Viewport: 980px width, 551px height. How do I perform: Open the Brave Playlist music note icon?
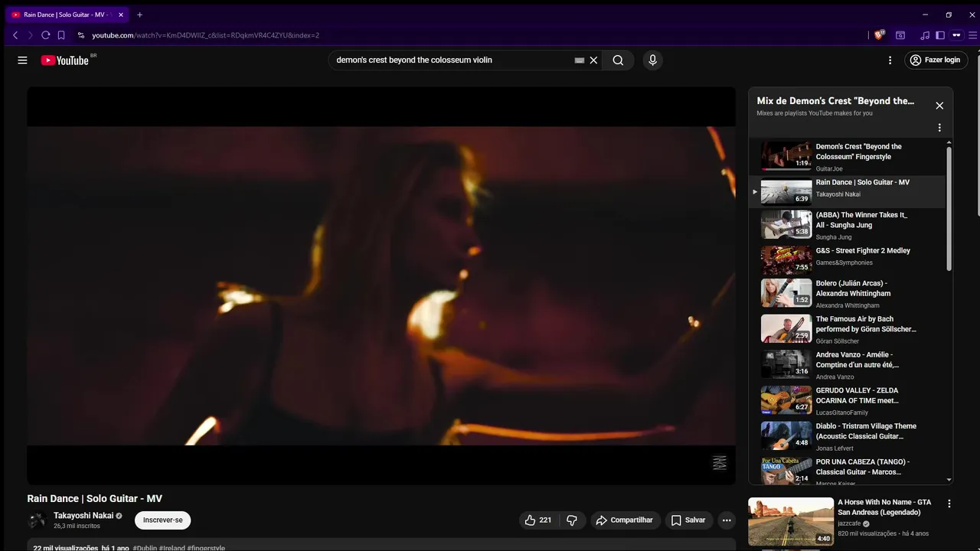[x=925, y=35]
